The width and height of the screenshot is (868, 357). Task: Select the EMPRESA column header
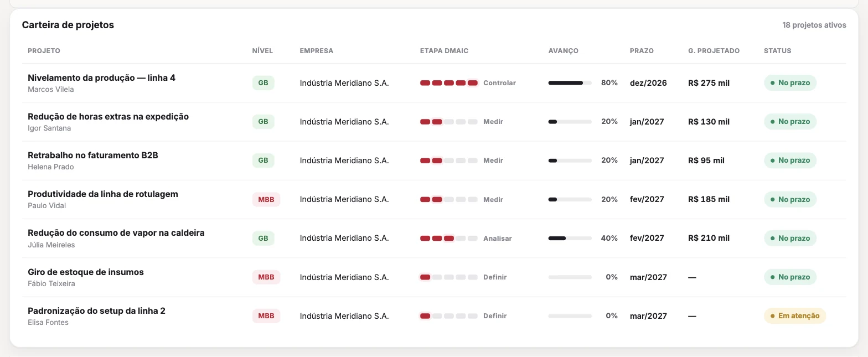point(317,51)
